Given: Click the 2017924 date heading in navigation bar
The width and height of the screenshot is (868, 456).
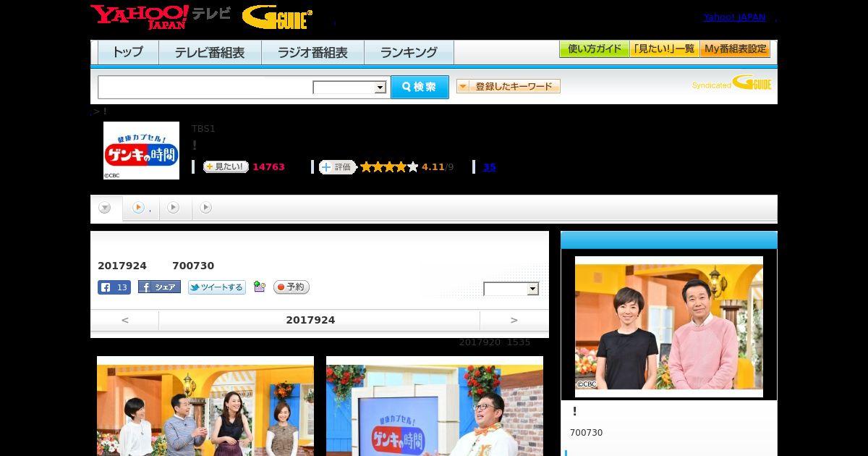Looking at the screenshot, I should coord(310,320).
